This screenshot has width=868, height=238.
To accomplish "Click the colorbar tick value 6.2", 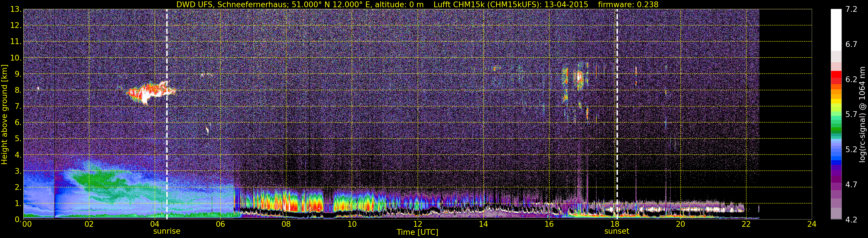I will (x=851, y=80).
